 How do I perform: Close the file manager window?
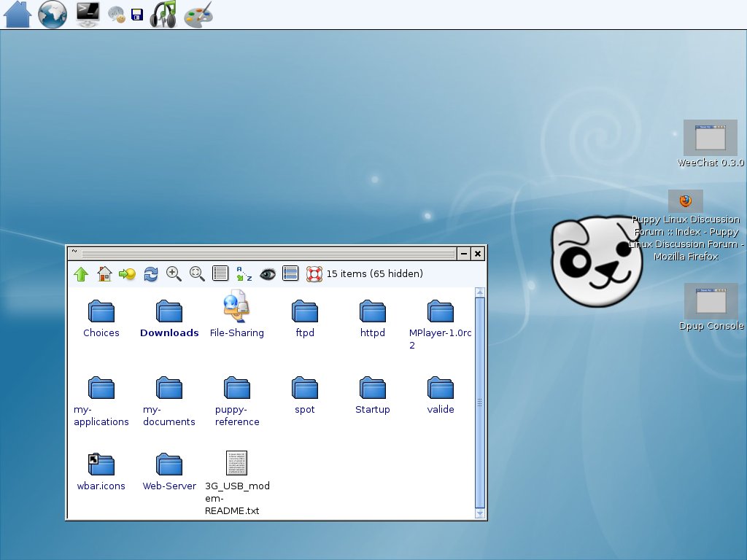[478, 254]
